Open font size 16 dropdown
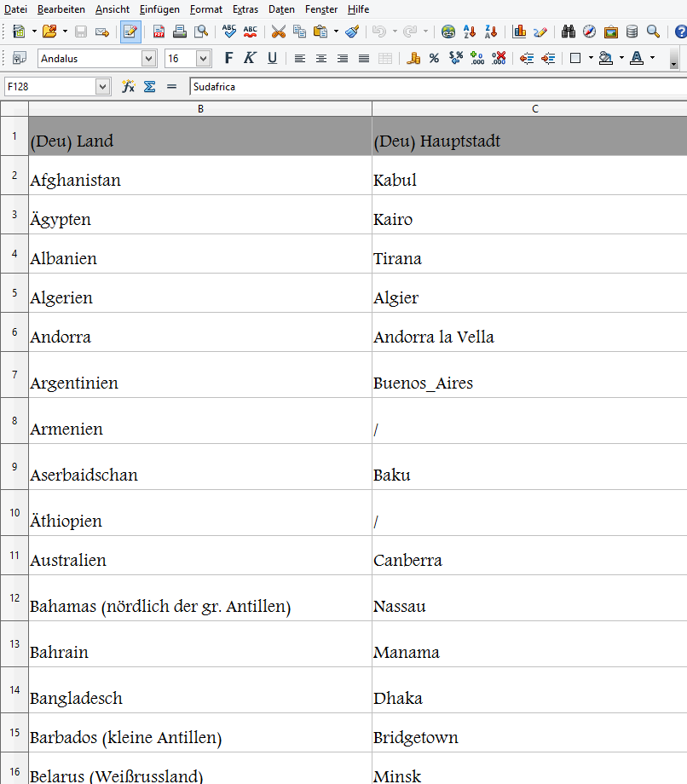The image size is (687, 784). tap(203, 59)
